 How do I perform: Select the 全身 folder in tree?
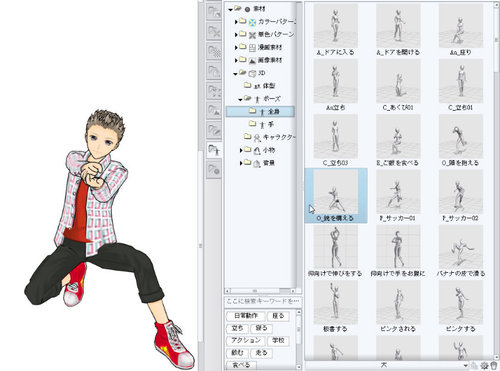pos(260,112)
